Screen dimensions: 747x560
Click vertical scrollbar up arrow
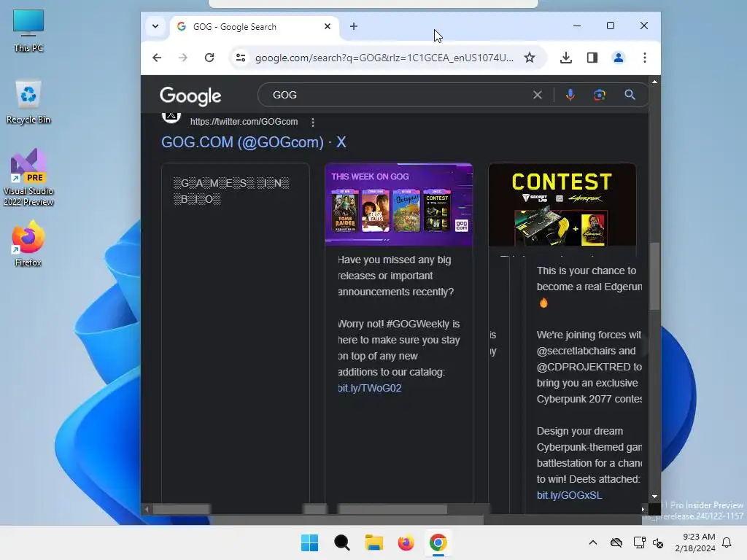[654, 82]
